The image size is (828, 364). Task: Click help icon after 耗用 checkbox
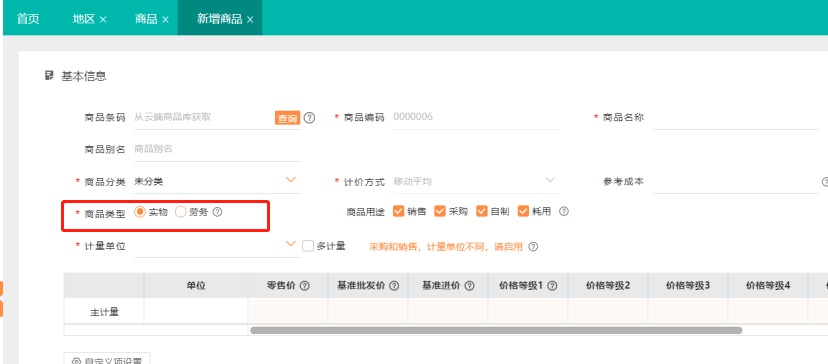pos(563,211)
